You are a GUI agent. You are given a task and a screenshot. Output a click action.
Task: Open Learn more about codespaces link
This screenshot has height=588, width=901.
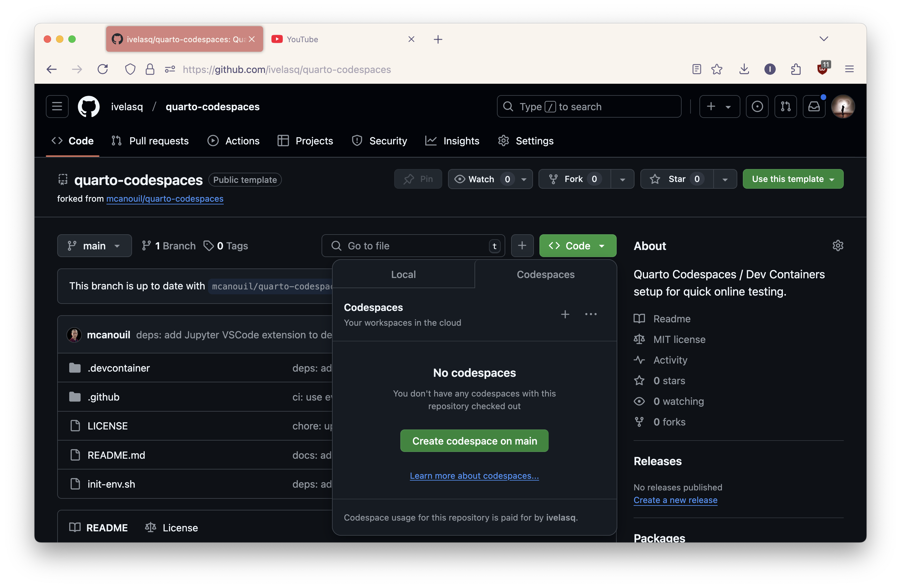(474, 476)
